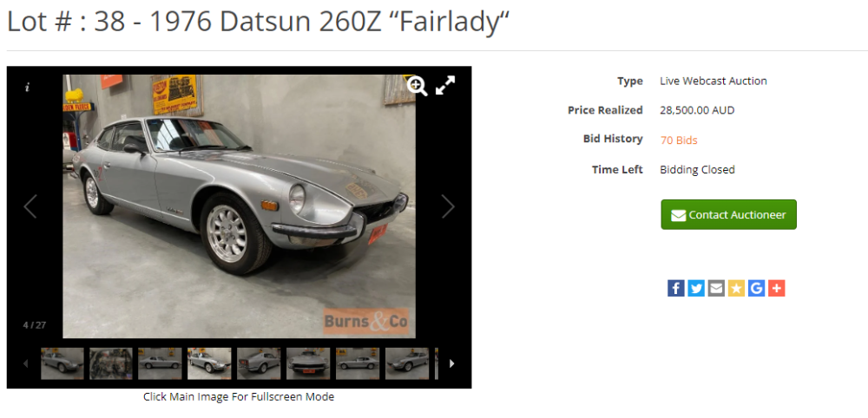Open the 70 Bids history link

679,140
